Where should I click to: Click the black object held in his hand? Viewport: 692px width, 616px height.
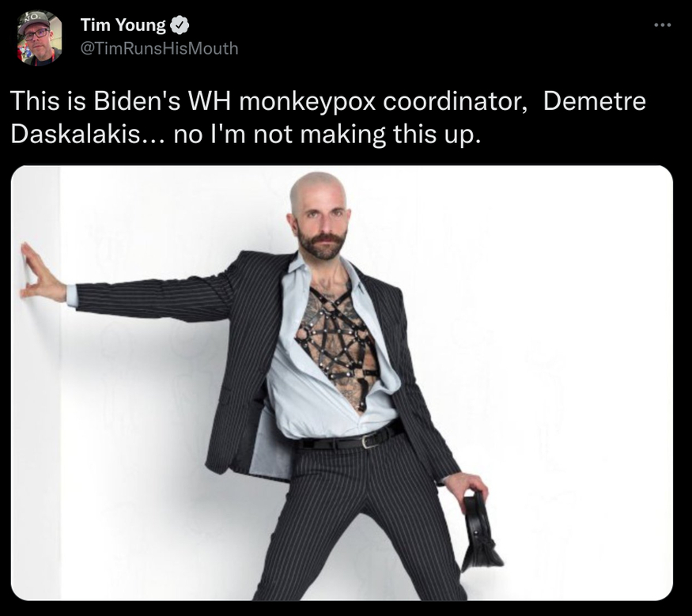coord(479,531)
